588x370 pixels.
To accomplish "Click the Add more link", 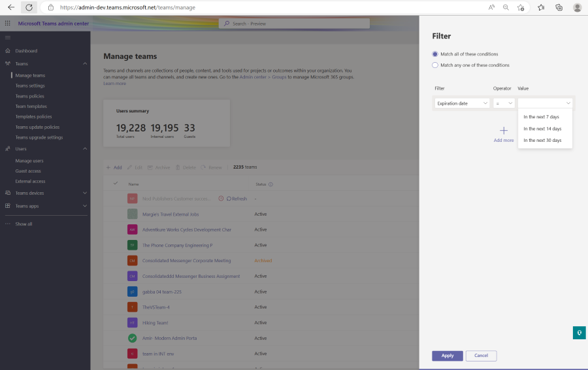I will pyautogui.click(x=504, y=141).
